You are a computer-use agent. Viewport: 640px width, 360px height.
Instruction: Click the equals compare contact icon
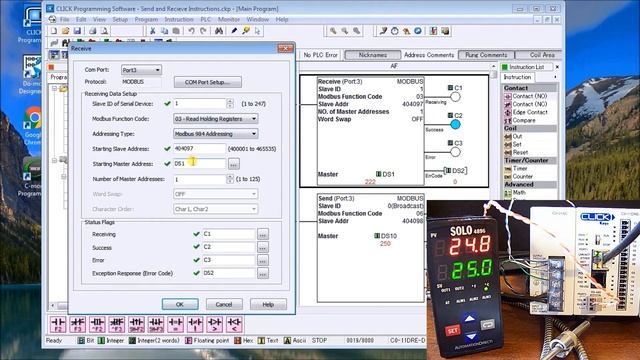(176, 324)
